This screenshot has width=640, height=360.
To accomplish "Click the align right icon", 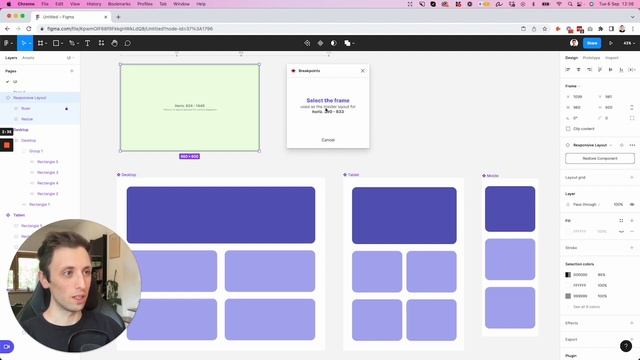I will [589, 70].
